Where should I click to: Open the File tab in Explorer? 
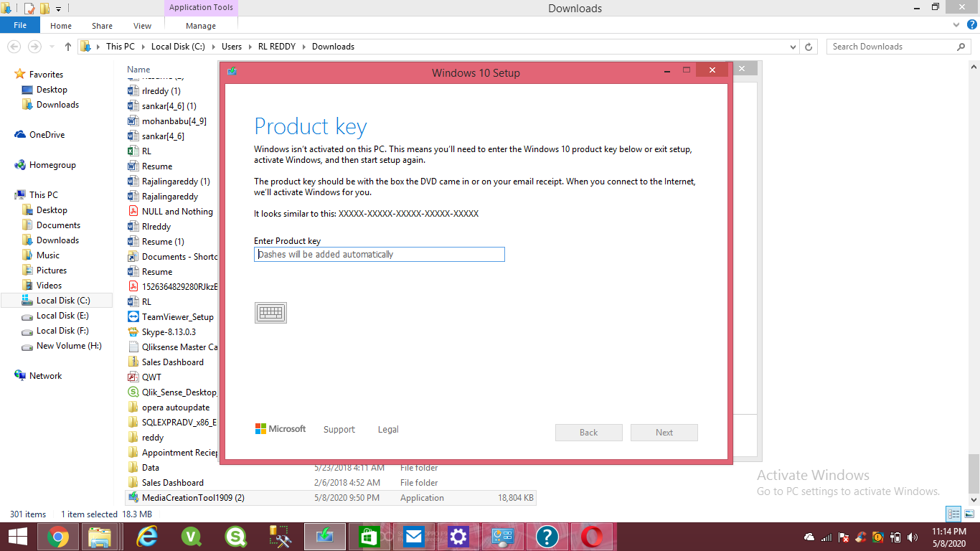pos(20,25)
